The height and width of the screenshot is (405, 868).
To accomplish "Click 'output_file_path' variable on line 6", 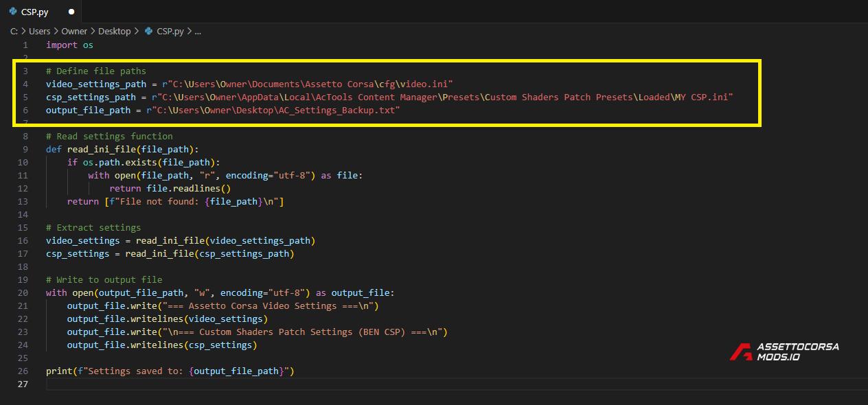I will pyautogui.click(x=88, y=110).
